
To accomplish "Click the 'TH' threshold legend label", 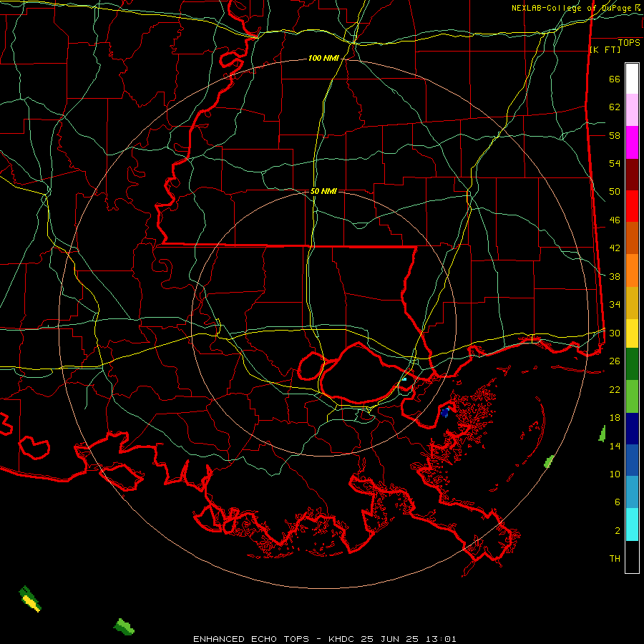I will (x=615, y=559).
